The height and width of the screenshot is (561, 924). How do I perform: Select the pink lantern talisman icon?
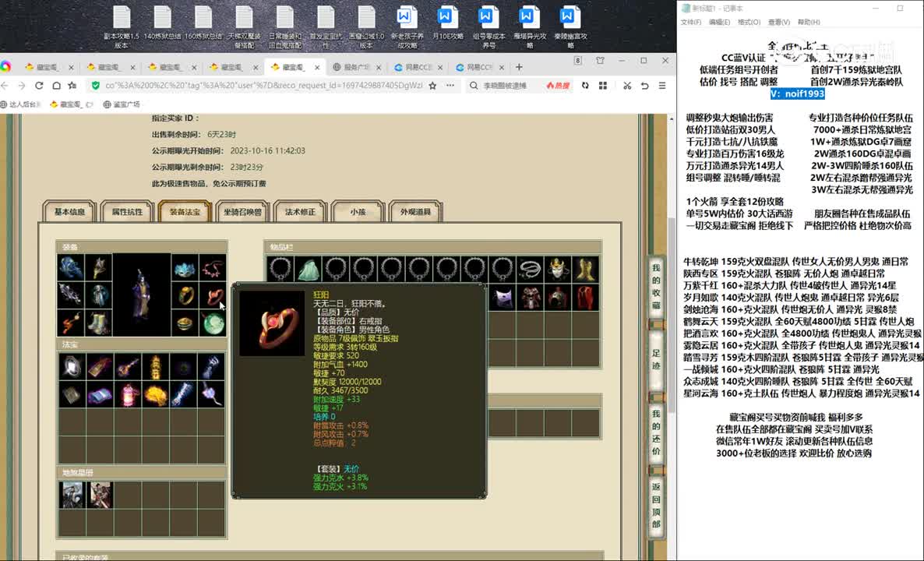click(x=129, y=395)
